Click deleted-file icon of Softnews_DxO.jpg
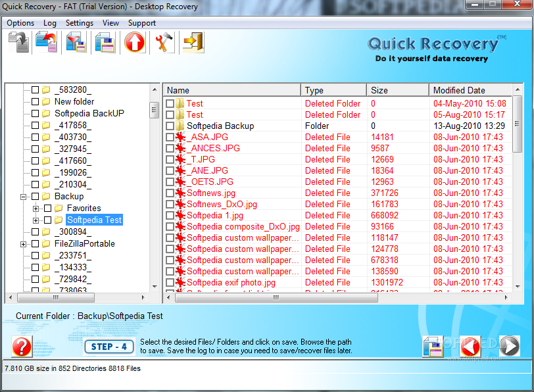The width and height of the screenshot is (534, 392). 180,205
